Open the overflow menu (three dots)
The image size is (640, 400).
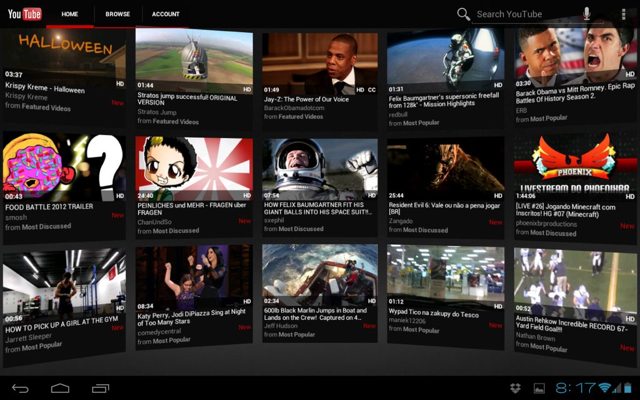tap(623, 14)
